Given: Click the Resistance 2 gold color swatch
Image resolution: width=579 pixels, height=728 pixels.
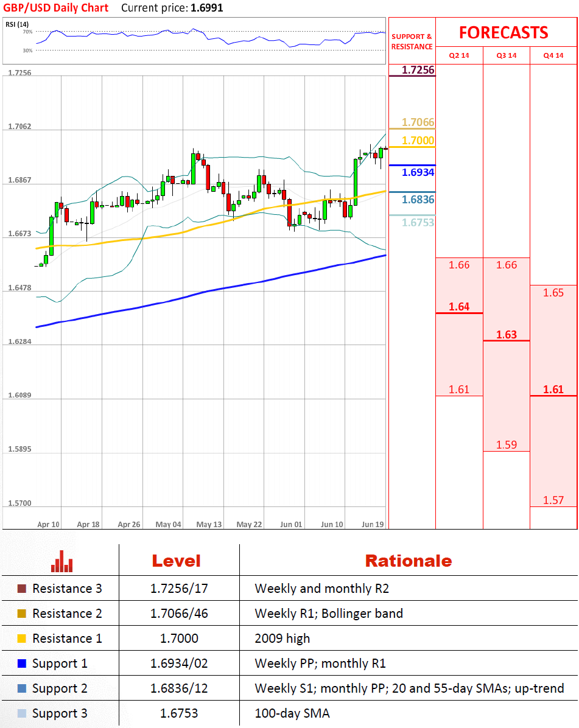Looking at the screenshot, I should click(x=22, y=614).
